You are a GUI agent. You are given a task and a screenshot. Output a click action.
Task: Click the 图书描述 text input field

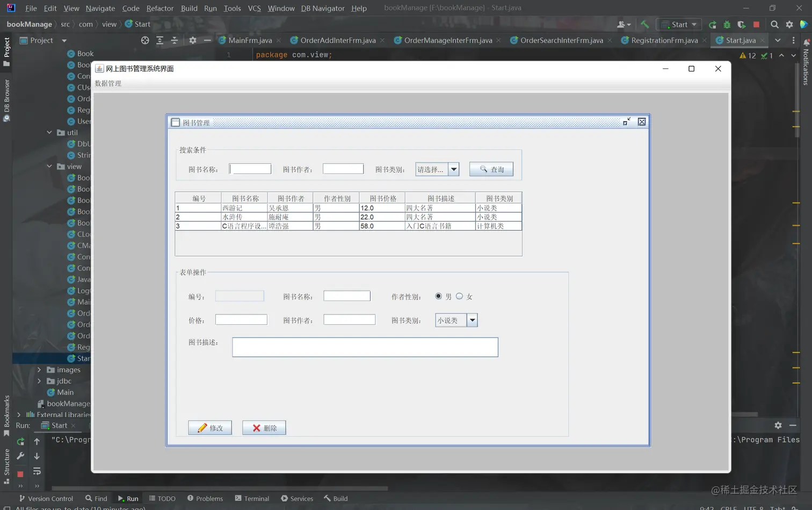pos(365,347)
